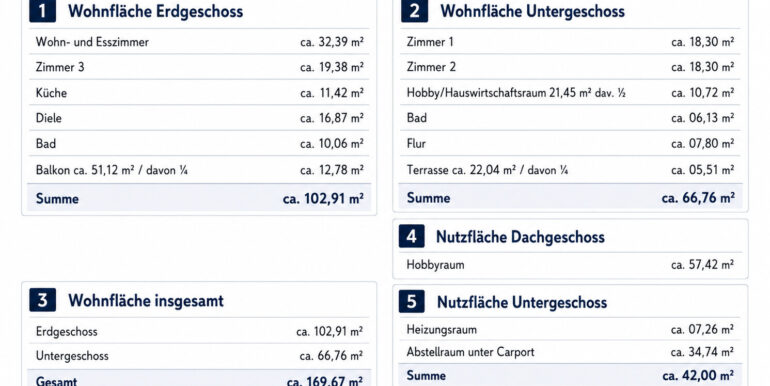770x386 pixels.
Task: Select the Heizungsraum row
Action: click(570, 329)
